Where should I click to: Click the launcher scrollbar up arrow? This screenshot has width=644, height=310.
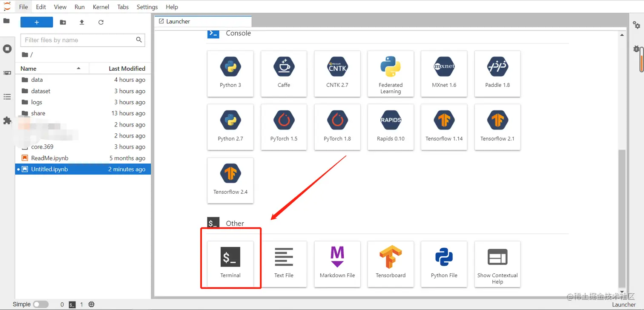point(622,35)
